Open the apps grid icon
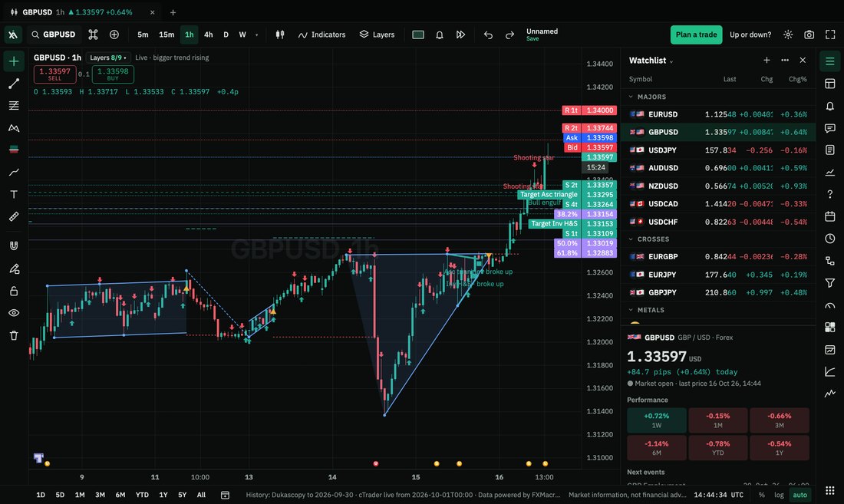The height and width of the screenshot is (504, 844). tap(830, 490)
